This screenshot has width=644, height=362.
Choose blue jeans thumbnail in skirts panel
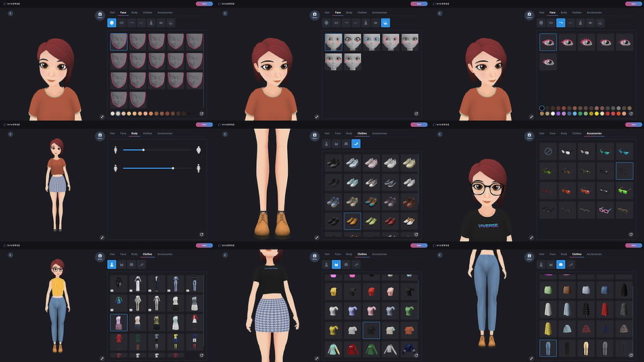(548, 348)
